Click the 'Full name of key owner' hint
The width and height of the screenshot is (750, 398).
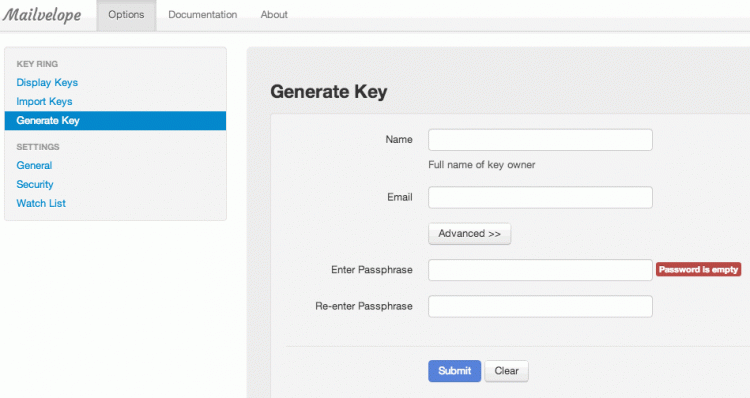(482, 165)
